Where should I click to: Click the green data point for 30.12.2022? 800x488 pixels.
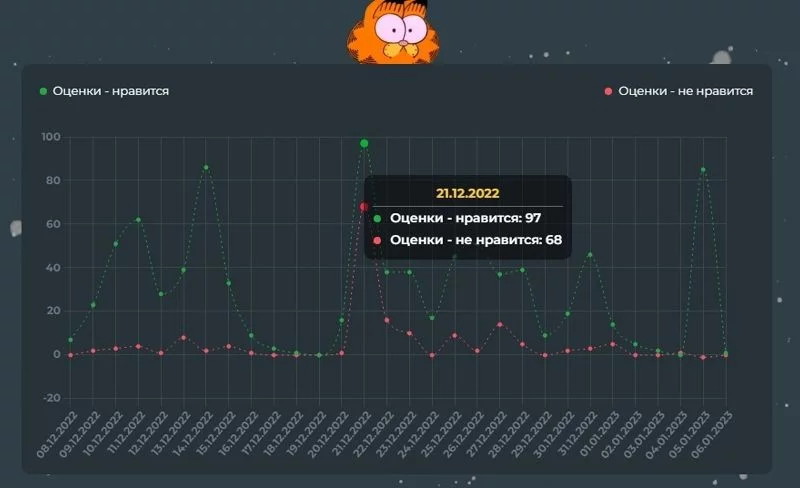click(x=567, y=313)
